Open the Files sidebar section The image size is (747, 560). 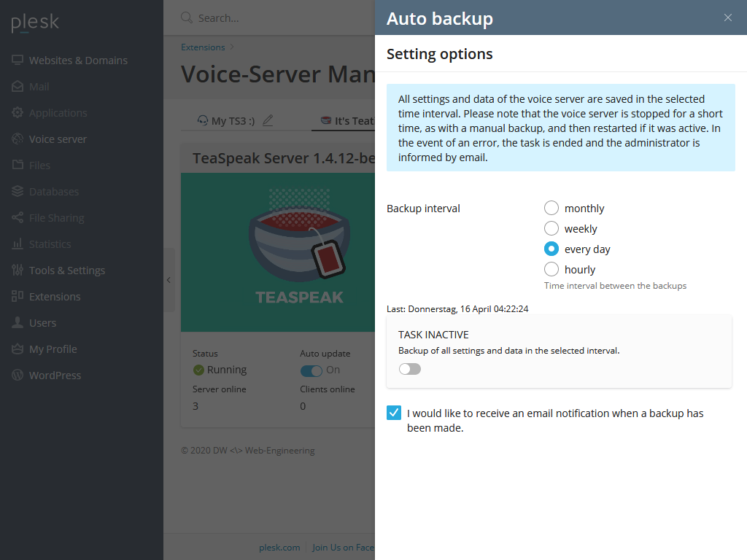pyautogui.click(x=40, y=165)
